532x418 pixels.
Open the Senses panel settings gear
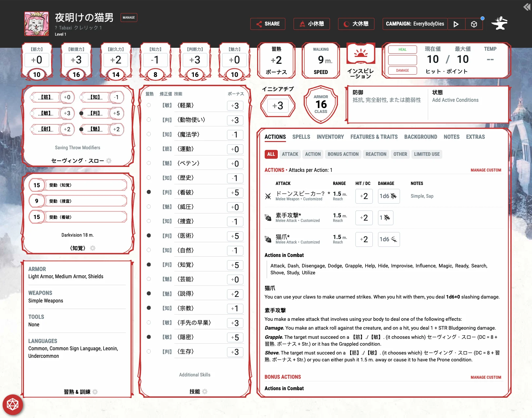coord(93,248)
